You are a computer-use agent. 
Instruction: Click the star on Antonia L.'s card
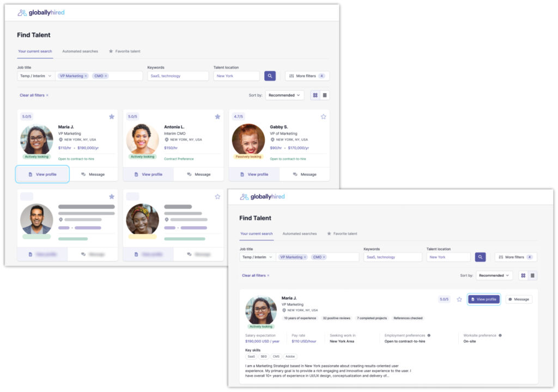(217, 117)
